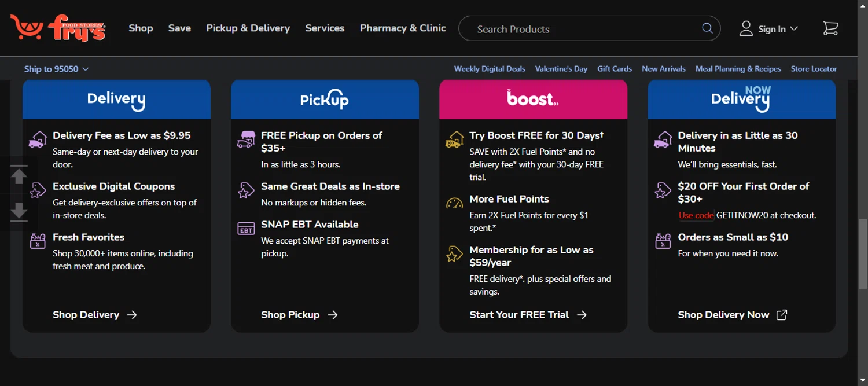Viewport: 868px width, 386px height.
Task: Open Valentine's Day link
Action: click(x=561, y=69)
